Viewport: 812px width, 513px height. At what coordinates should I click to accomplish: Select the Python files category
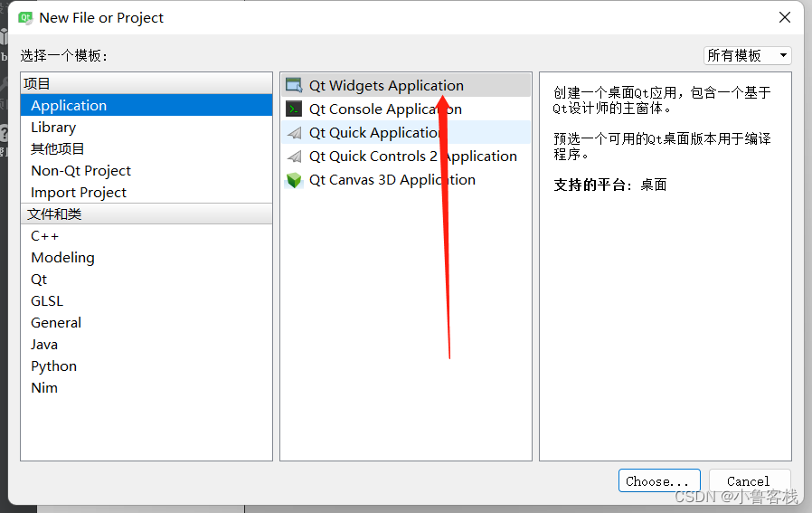pos(146,366)
